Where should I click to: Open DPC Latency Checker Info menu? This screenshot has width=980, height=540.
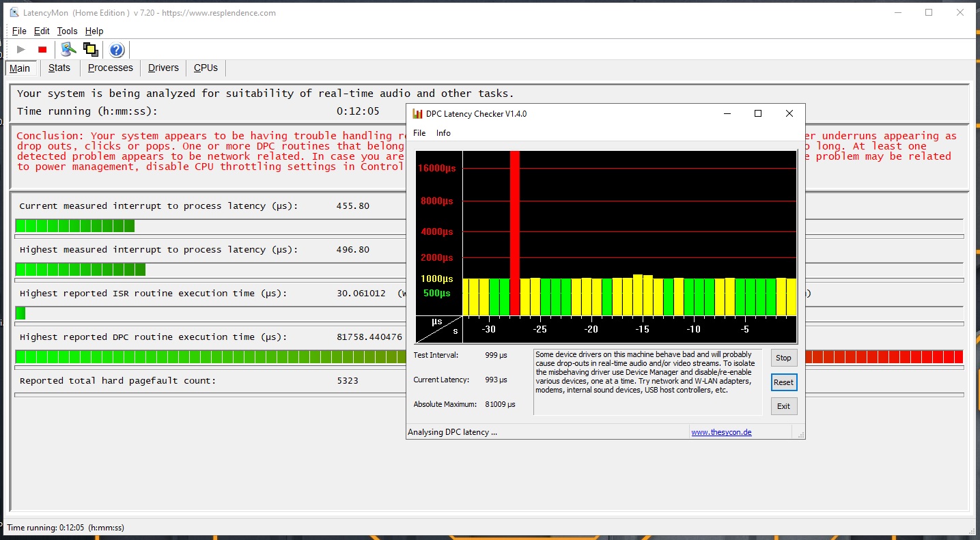[443, 133]
